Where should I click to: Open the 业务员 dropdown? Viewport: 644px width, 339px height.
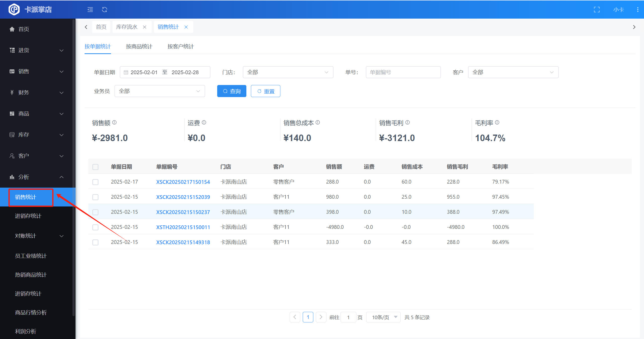[x=160, y=91]
